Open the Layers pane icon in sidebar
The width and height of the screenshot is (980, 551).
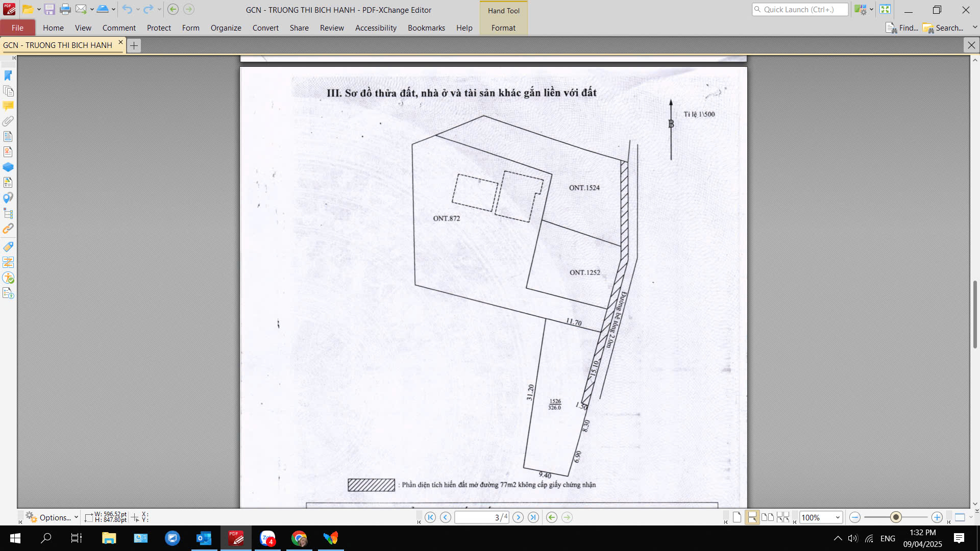[x=8, y=167]
